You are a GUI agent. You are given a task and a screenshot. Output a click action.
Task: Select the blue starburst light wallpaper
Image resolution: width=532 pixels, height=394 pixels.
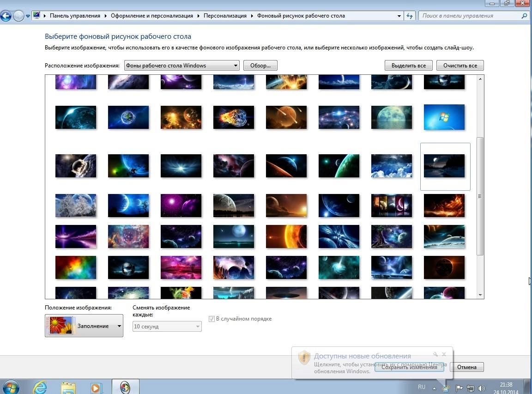[x=181, y=166]
